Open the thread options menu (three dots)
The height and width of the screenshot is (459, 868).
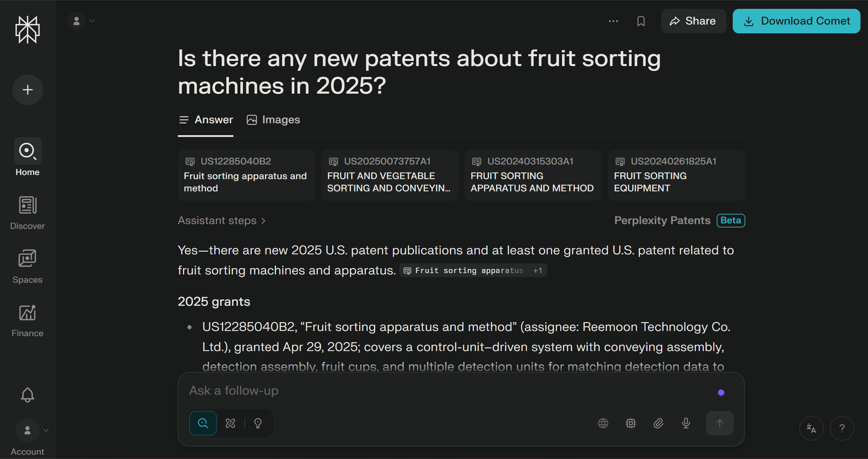point(613,21)
